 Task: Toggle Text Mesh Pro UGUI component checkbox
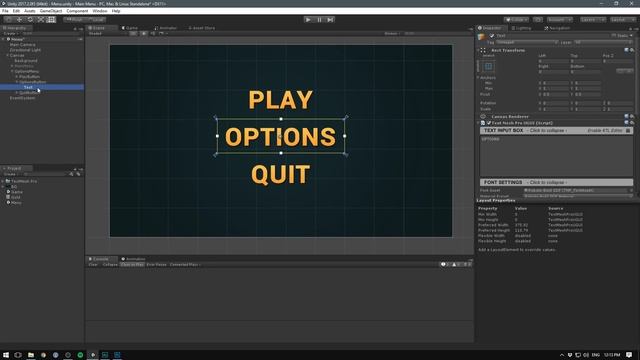click(x=489, y=123)
